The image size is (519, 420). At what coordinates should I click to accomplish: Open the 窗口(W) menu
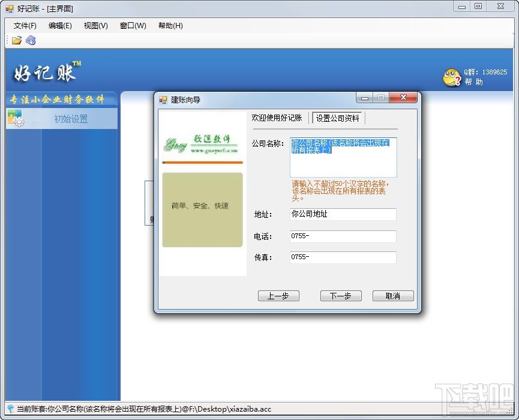(133, 25)
